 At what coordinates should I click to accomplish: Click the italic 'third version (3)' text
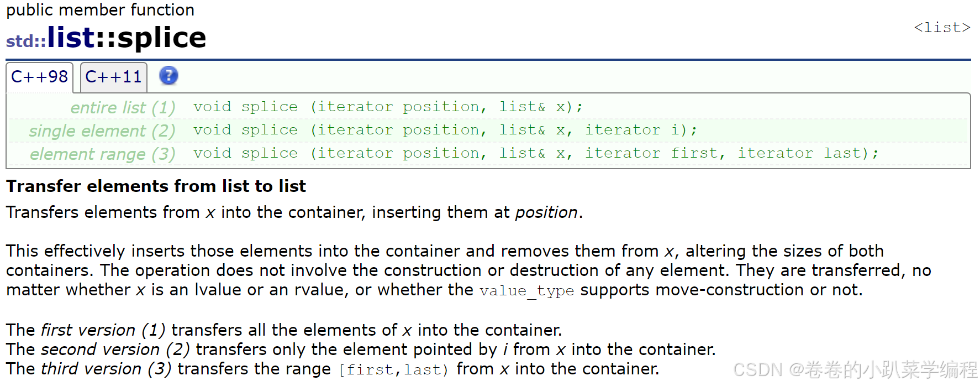click(x=106, y=369)
